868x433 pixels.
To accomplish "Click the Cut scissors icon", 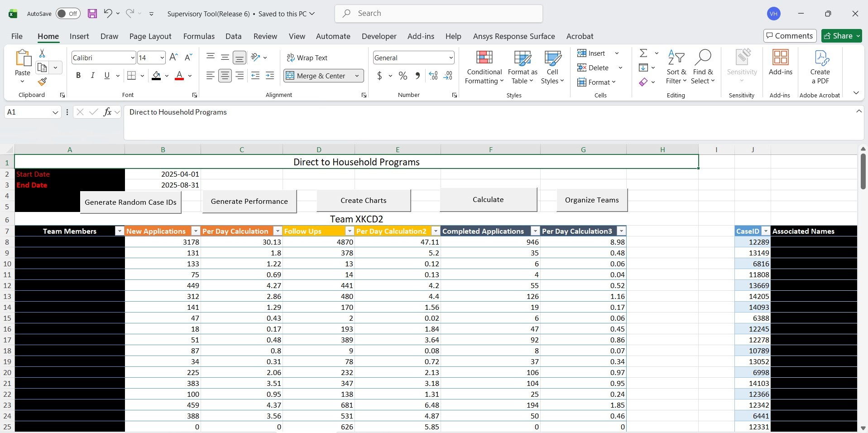I will pyautogui.click(x=42, y=53).
